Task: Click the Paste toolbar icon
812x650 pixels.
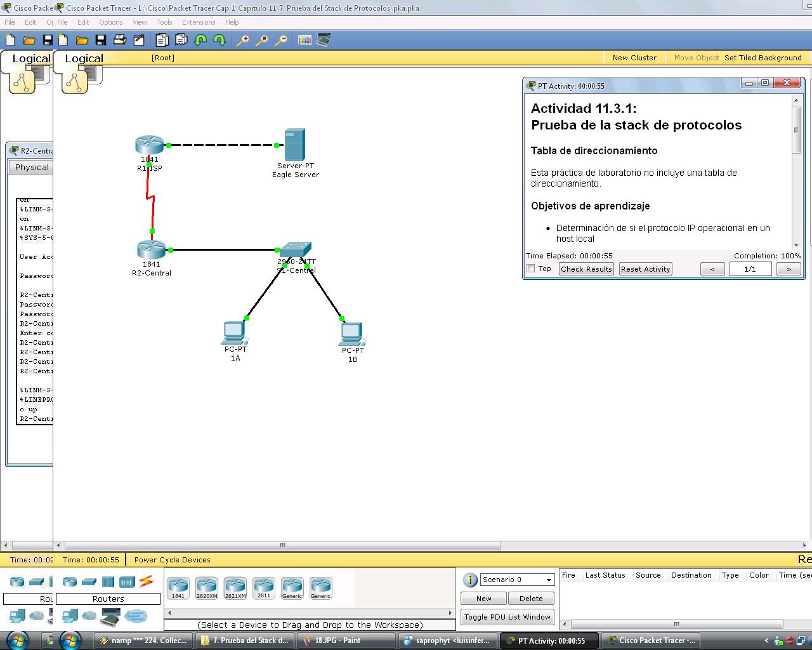Action: [x=181, y=40]
